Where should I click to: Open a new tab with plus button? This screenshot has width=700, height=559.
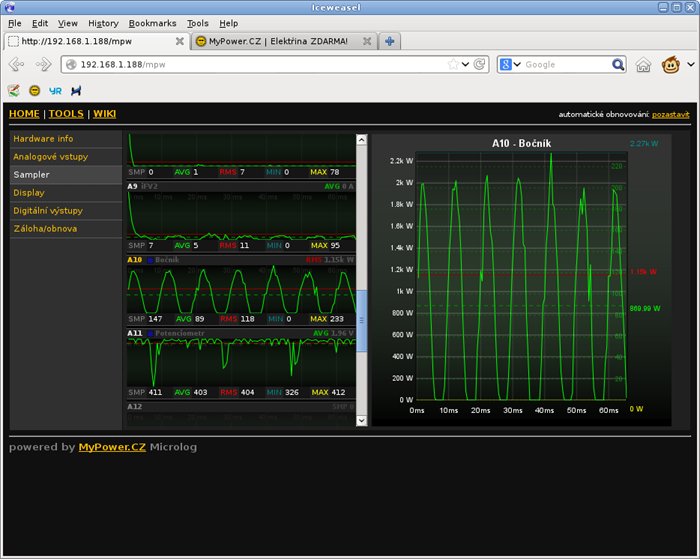click(389, 41)
